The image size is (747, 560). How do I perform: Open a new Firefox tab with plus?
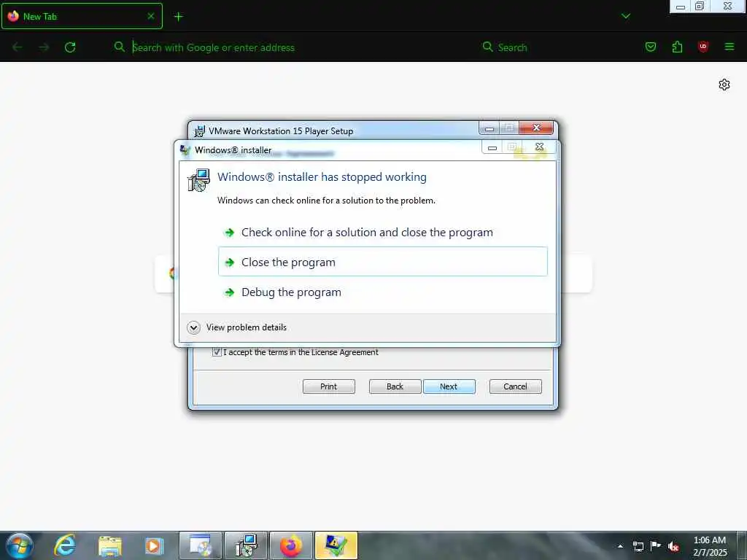[178, 17]
